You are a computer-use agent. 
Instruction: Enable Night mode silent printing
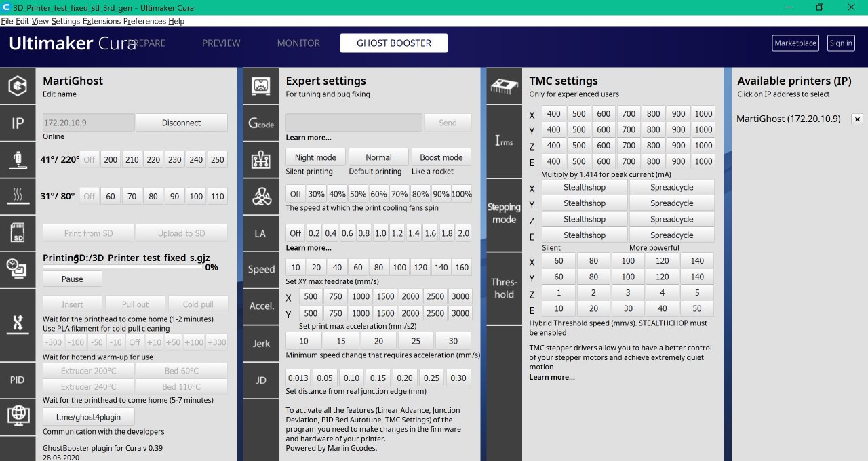[315, 157]
